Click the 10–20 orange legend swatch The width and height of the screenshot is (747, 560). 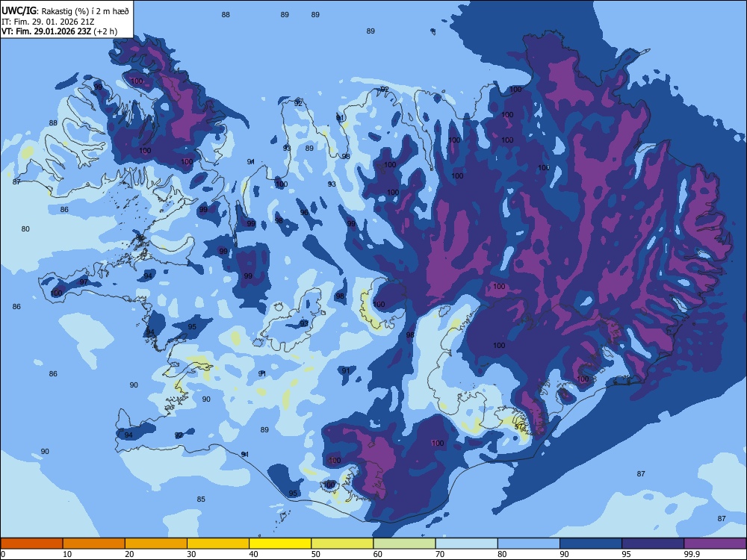pos(94,544)
